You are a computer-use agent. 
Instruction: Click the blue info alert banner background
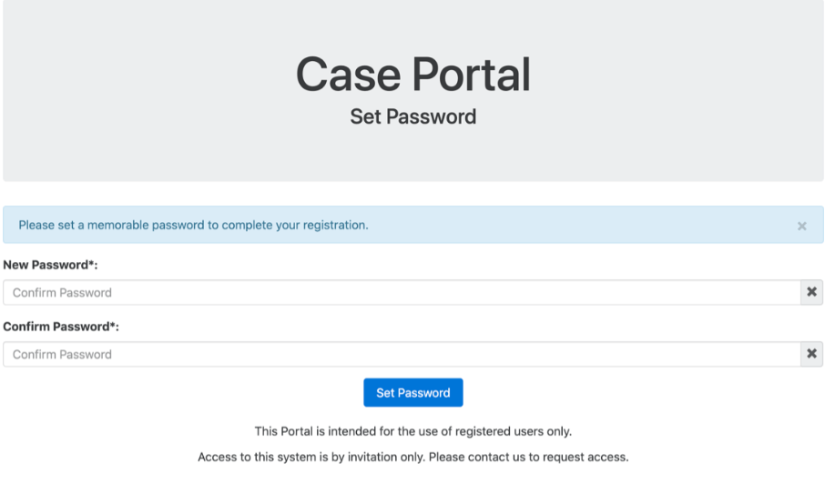click(x=579, y=225)
